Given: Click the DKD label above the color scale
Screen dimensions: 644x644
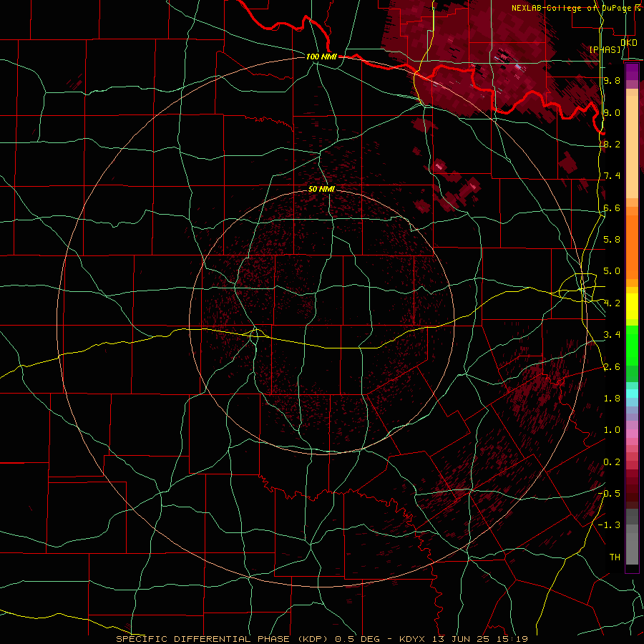Looking at the screenshot, I should [x=628, y=43].
